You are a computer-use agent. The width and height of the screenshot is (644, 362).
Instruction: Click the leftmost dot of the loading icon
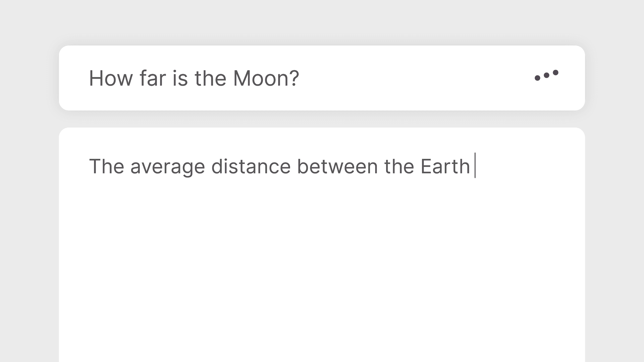[x=537, y=78]
